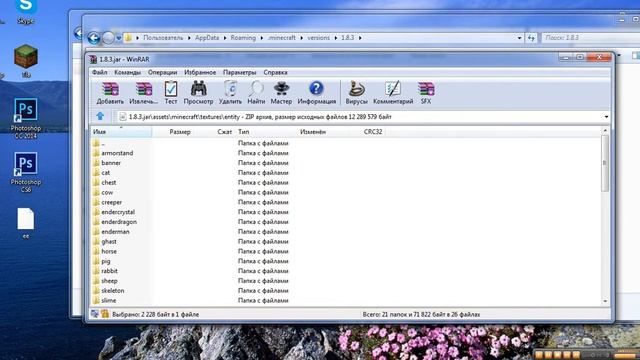Select the enderdragon folder
Screen dimensions: 640x360
tap(119, 222)
